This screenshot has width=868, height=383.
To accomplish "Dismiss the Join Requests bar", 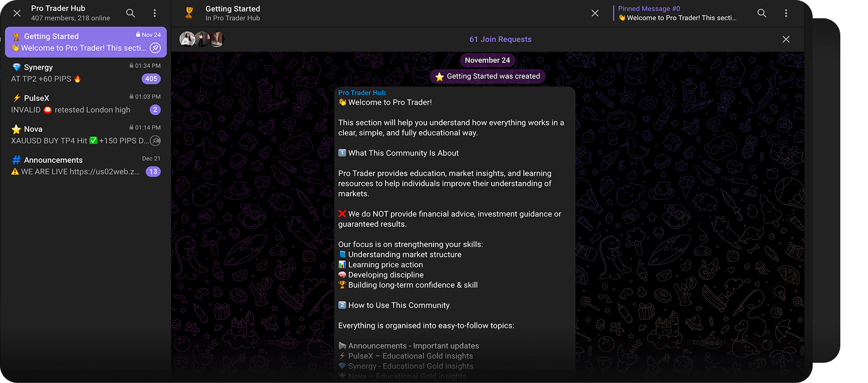I will pyautogui.click(x=786, y=39).
